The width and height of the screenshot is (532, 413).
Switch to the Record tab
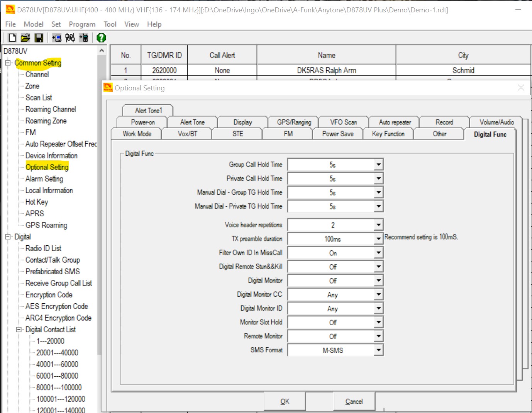[444, 122]
